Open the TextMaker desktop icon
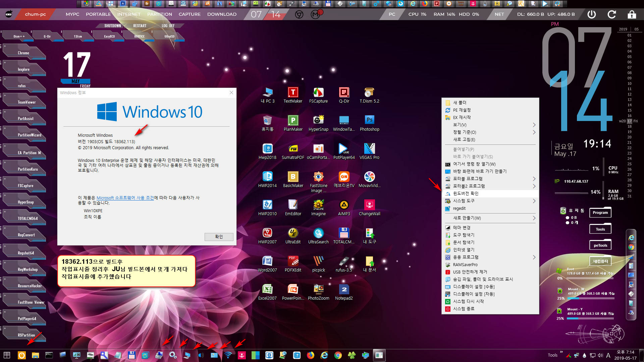This screenshot has width=644, height=362. click(x=293, y=95)
